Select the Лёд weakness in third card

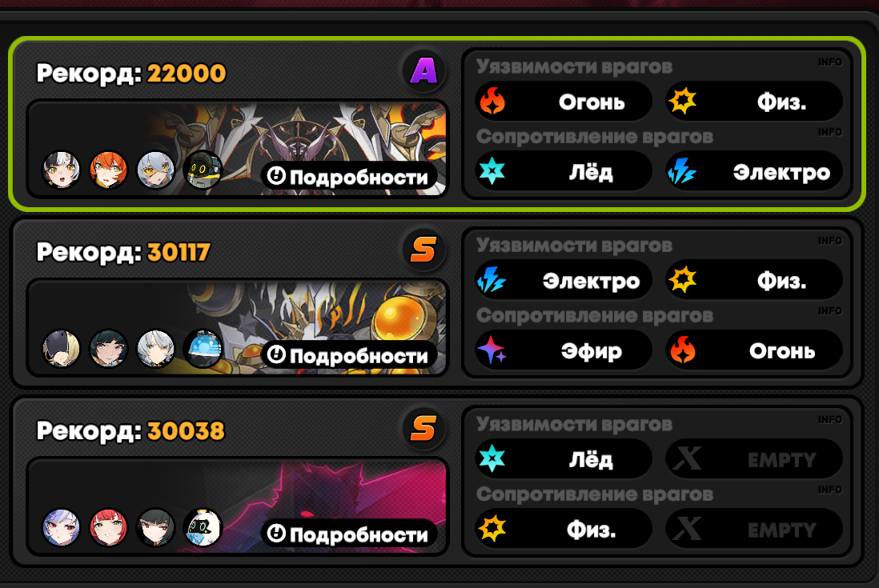click(x=564, y=459)
